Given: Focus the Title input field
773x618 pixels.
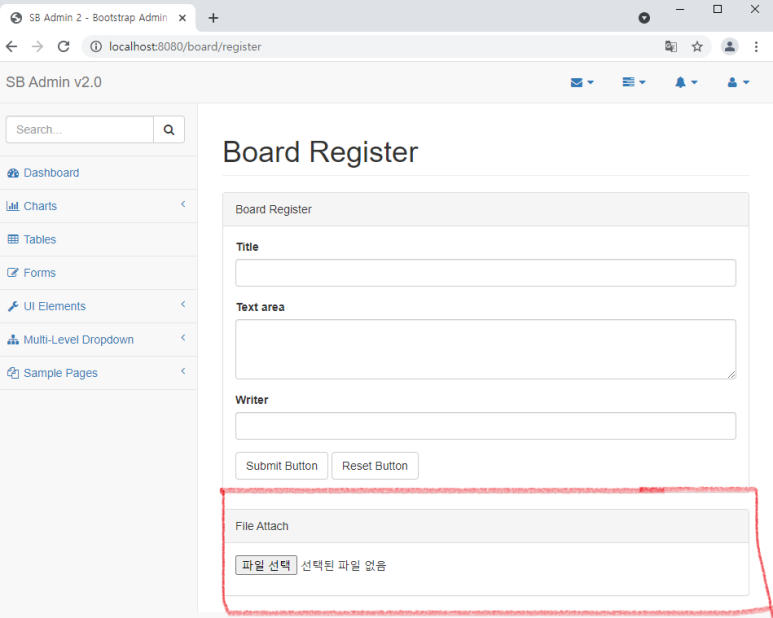Looking at the screenshot, I should pos(486,273).
